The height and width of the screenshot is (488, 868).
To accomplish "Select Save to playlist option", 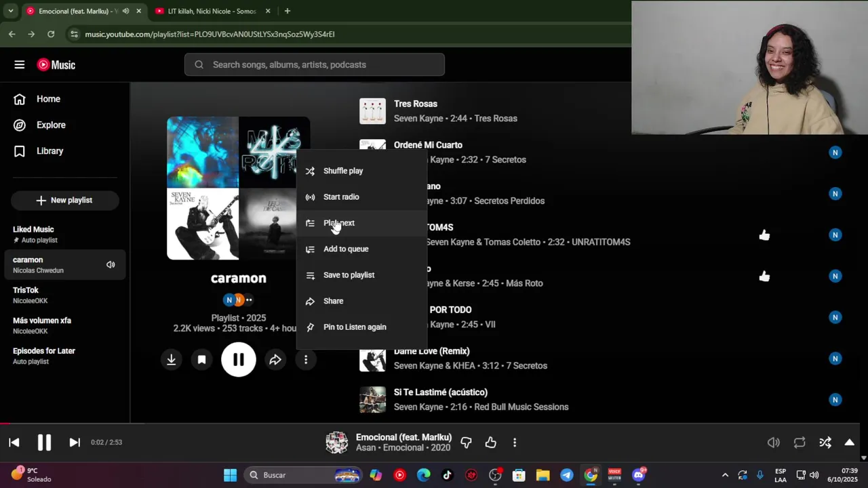I will (x=362, y=274).
